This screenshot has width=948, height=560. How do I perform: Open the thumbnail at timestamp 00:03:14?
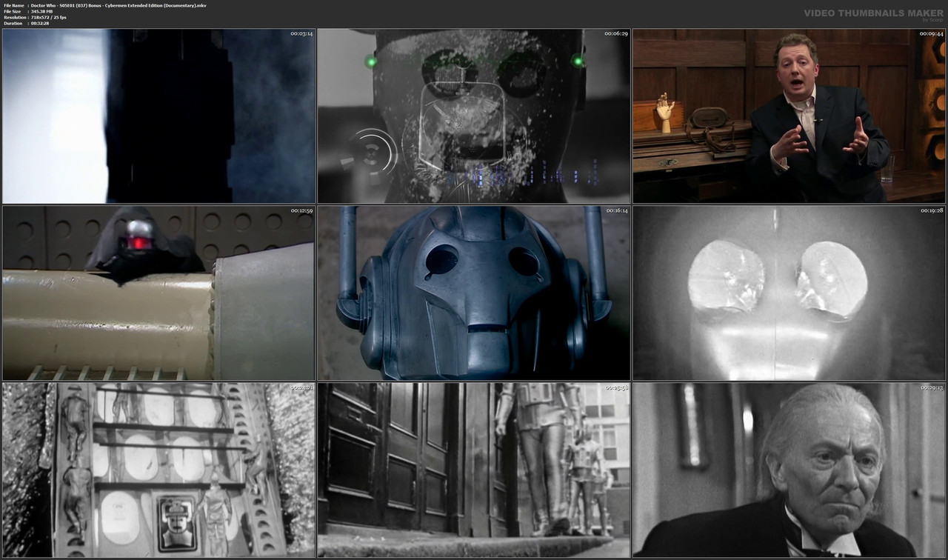(x=158, y=117)
